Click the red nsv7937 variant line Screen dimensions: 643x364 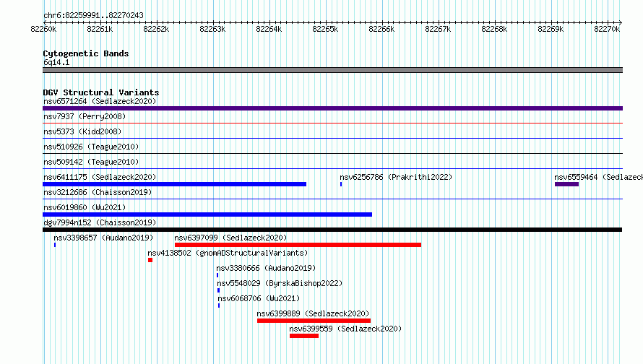pos(332,123)
